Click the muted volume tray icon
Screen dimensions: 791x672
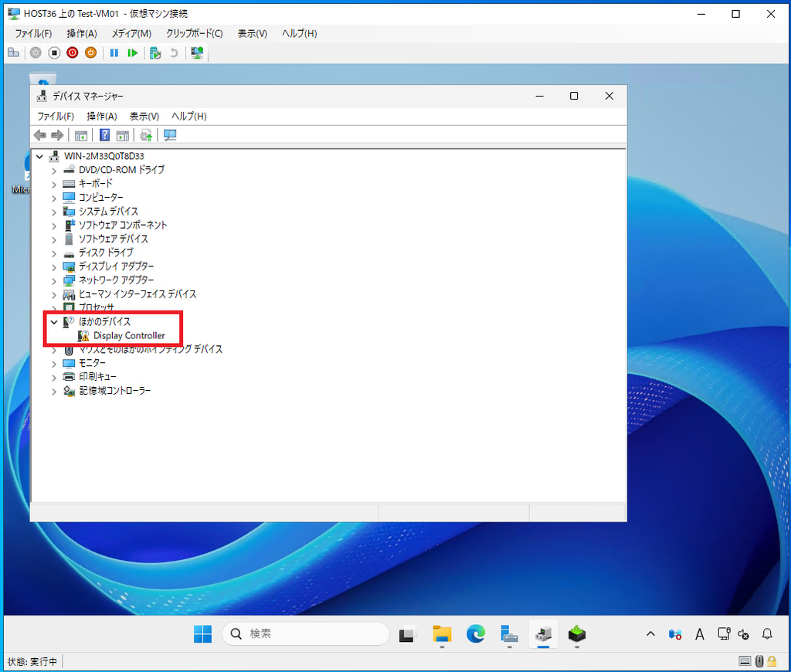[x=743, y=633]
